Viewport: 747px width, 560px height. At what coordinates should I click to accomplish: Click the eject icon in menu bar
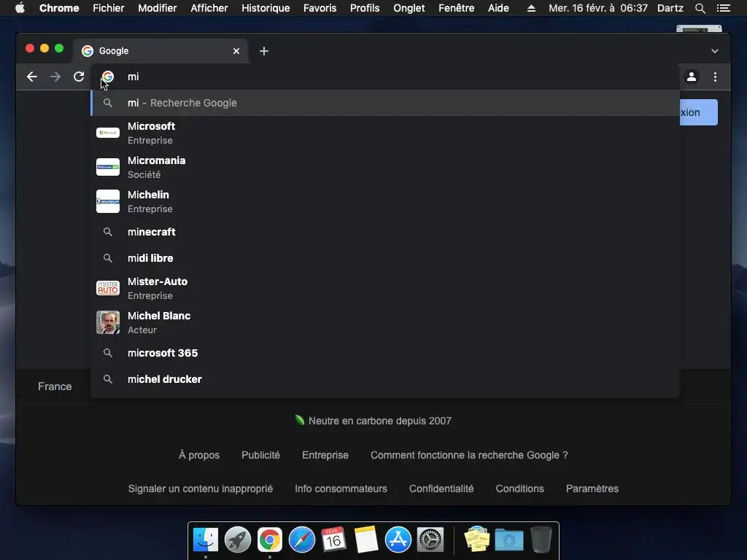pos(531,8)
